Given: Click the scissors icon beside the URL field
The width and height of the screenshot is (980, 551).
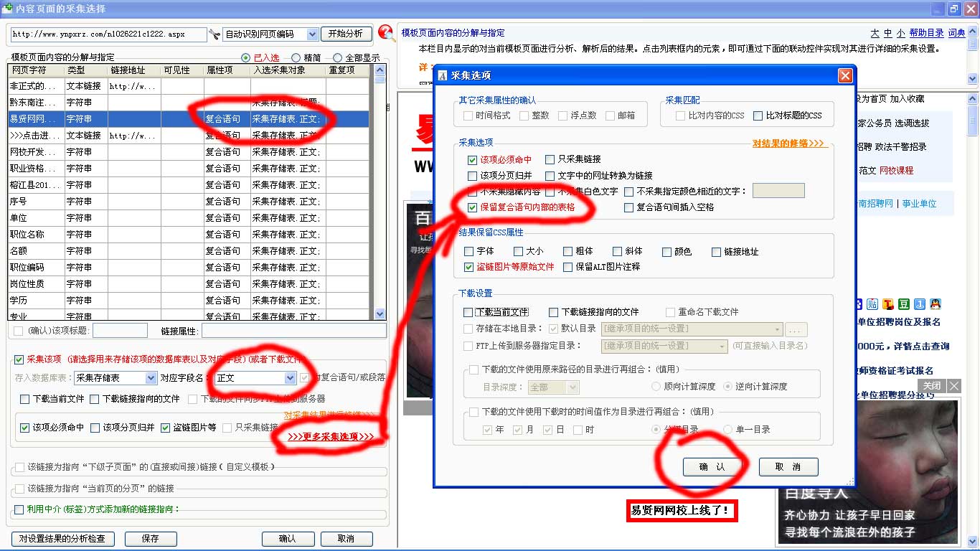Looking at the screenshot, I should [215, 34].
